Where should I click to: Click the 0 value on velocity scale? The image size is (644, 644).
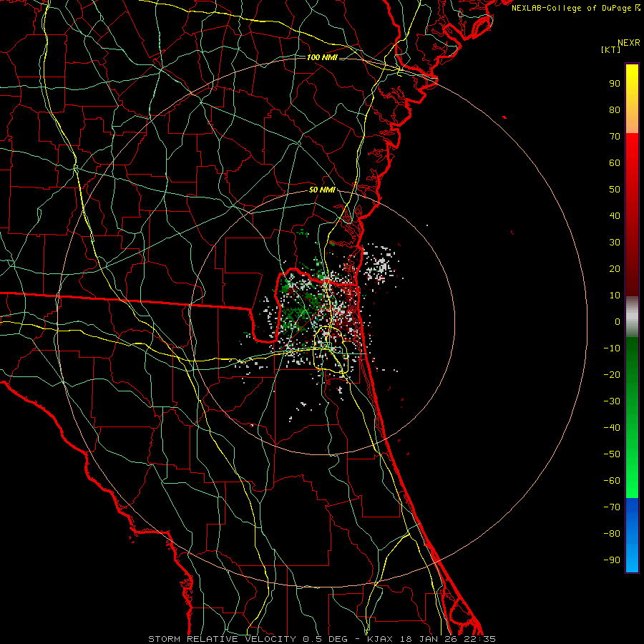[618, 321]
